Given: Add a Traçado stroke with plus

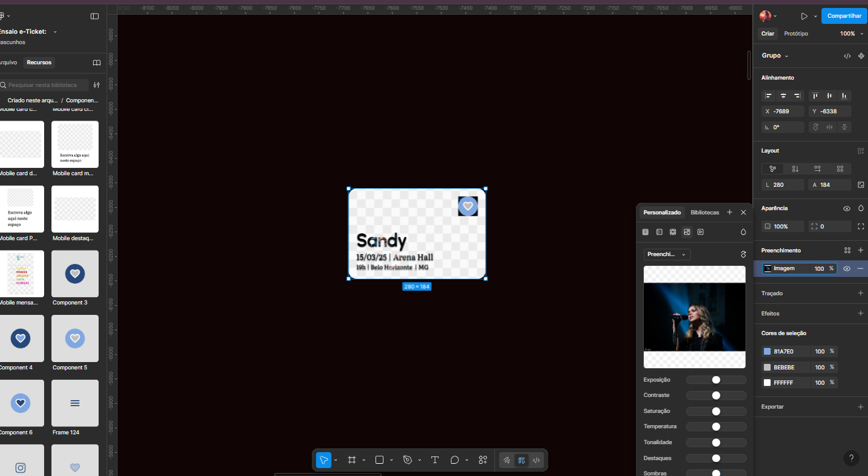Looking at the screenshot, I should [861, 293].
